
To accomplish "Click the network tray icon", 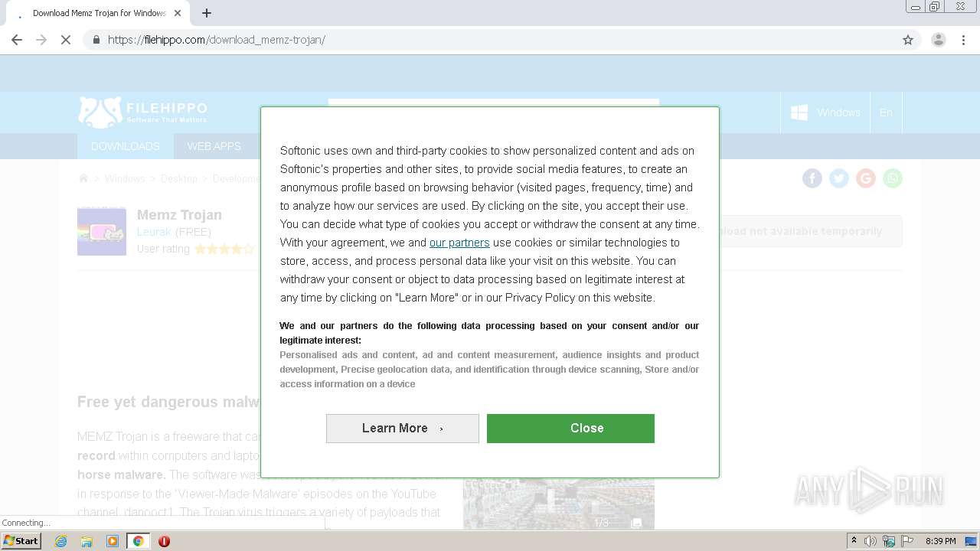I will pyautogui.click(x=889, y=541).
